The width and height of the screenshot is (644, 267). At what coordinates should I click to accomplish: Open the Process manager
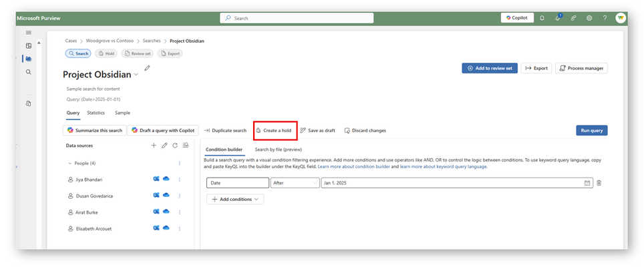[581, 68]
